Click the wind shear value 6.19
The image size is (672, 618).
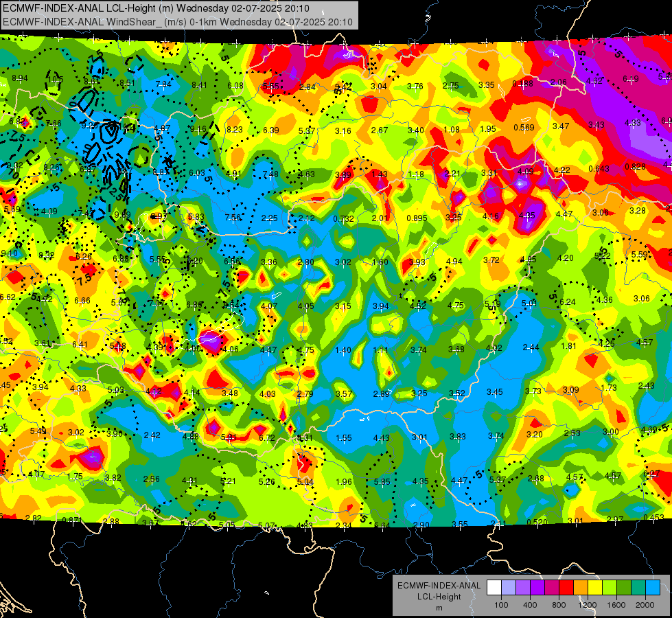[x=630, y=78]
